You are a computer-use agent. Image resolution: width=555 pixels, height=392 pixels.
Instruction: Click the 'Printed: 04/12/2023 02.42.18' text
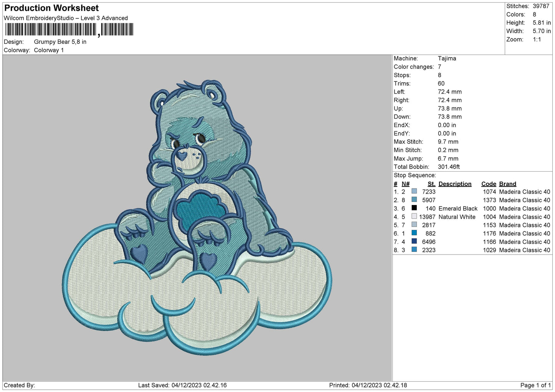pyautogui.click(x=368, y=385)
